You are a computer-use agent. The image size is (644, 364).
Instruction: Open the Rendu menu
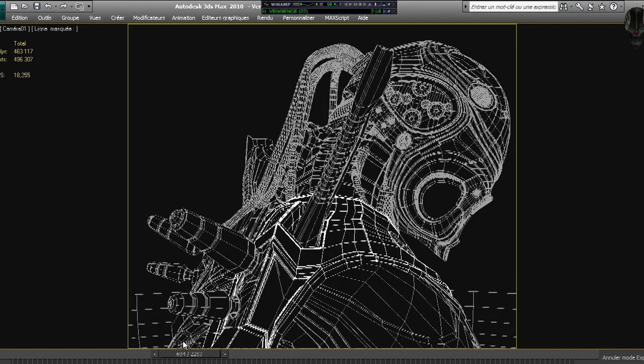(265, 18)
